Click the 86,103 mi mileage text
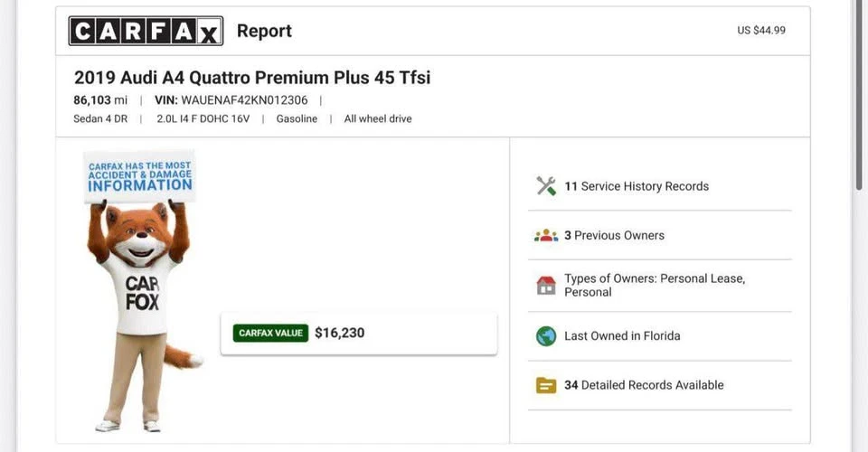The image size is (868, 452). [x=100, y=100]
